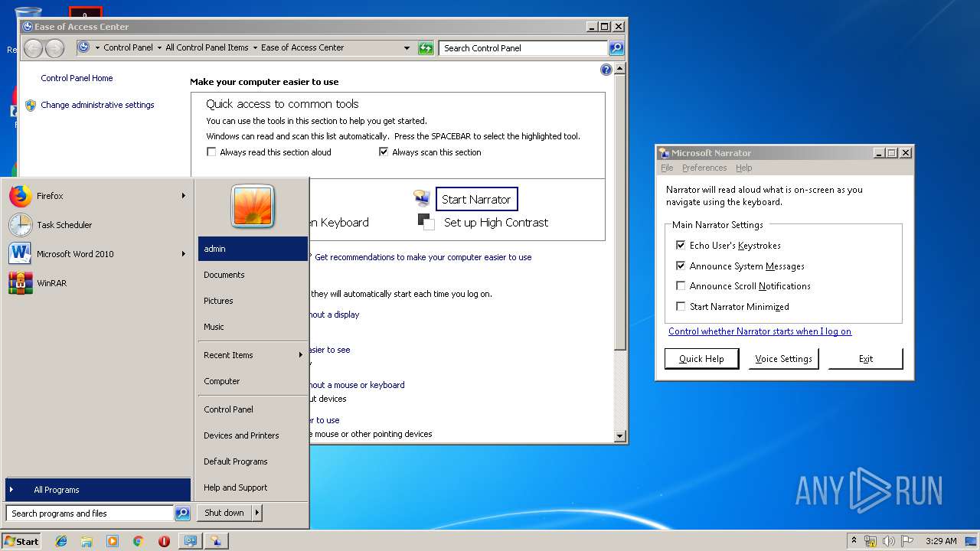Open Devices and Printers entry
This screenshot has width=980, height=551.
[253, 435]
